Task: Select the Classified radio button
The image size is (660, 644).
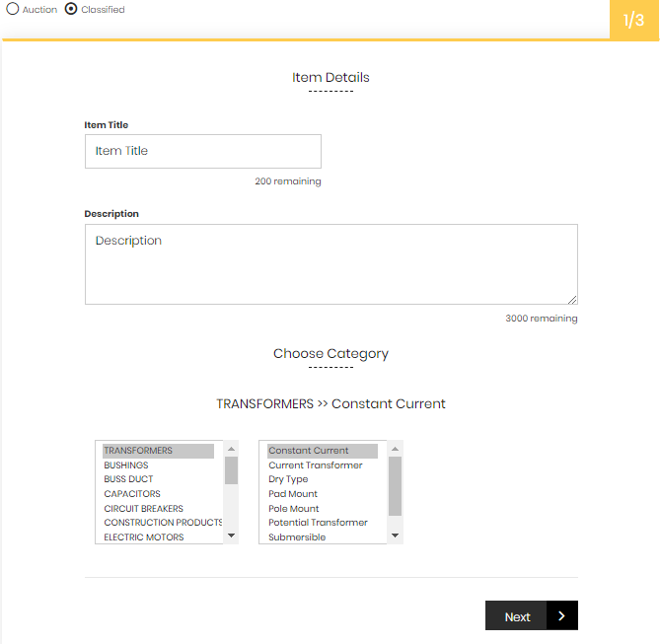Action: point(71,9)
